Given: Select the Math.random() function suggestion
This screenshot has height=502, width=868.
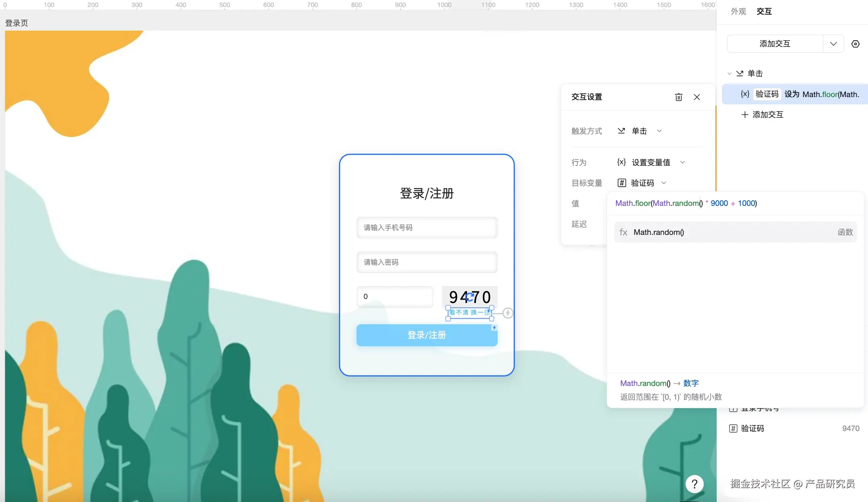Looking at the screenshot, I should [736, 232].
